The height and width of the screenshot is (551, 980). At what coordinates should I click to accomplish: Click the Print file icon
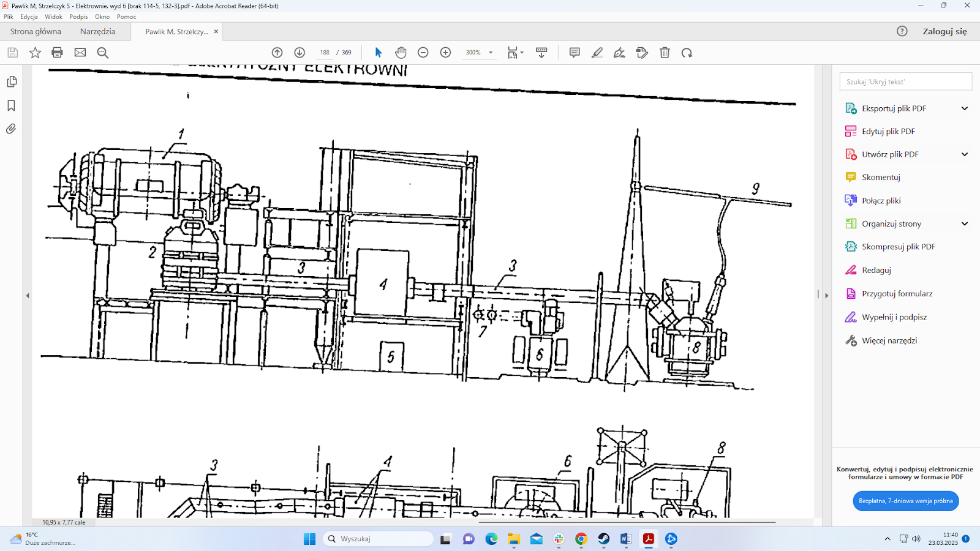(57, 53)
